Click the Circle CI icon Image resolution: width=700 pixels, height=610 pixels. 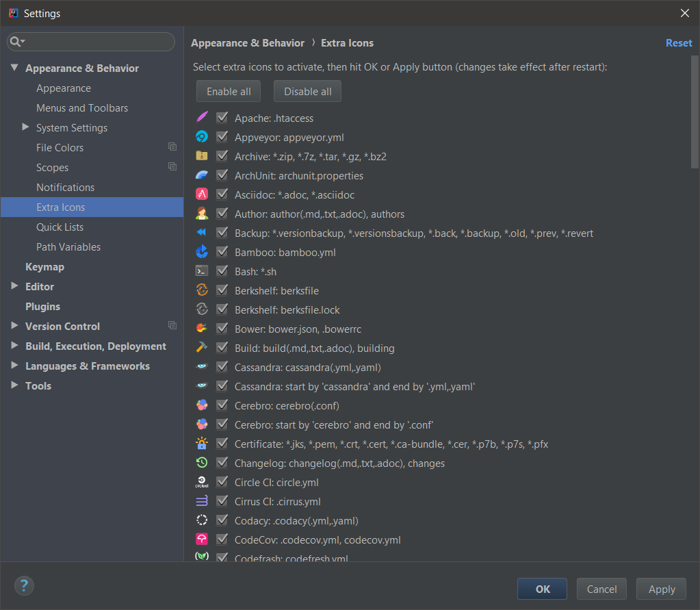(202, 482)
